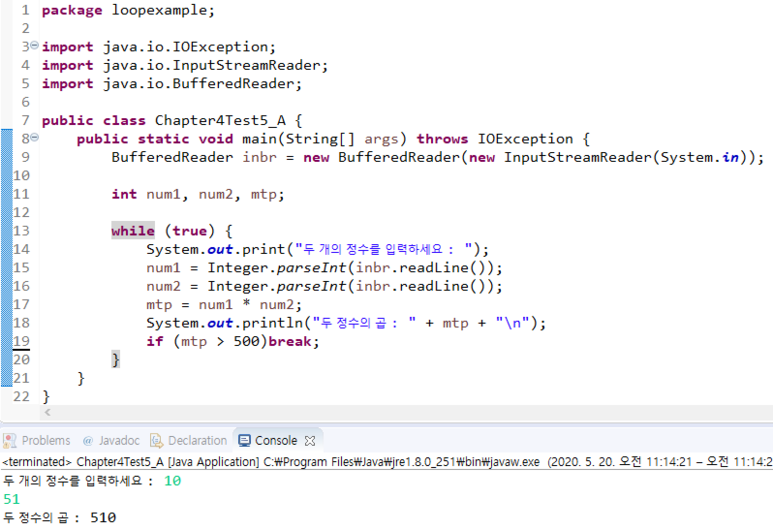The height and width of the screenshot is (530, 773).
Task: Click the console result 510
Action: click(x=103, y=518)
